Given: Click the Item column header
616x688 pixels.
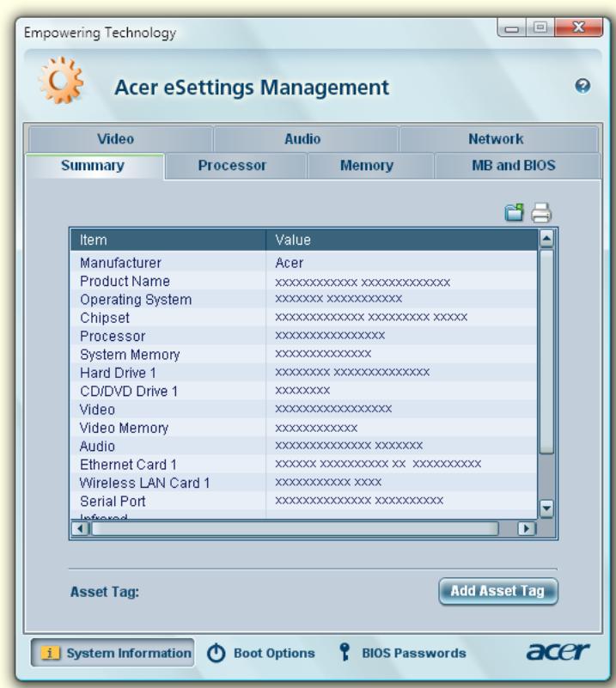Looking at the screenshot, I should click(x=168, y=240).
